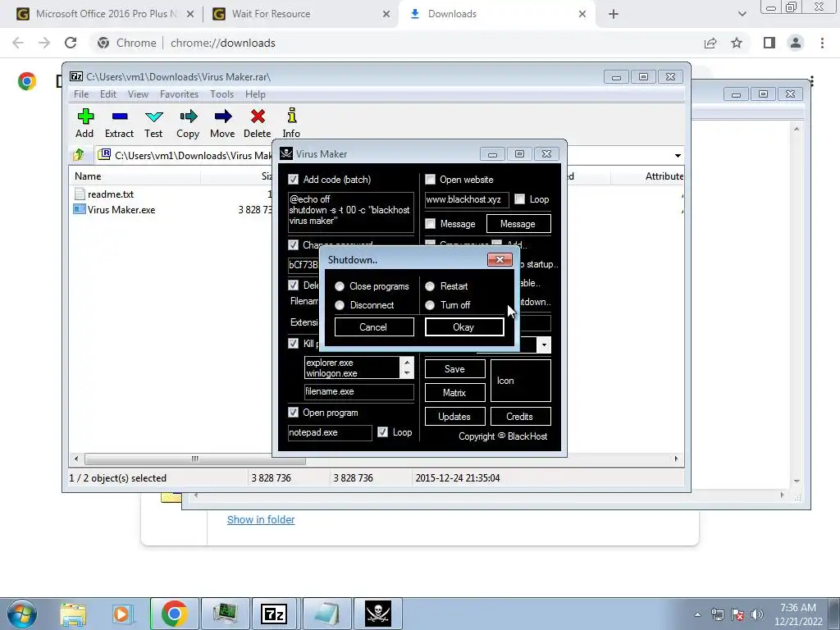The width and height of the screenshot is (840, 630).
Task: Click the Chrome taskbar icon
Action: tap(174, 614)
